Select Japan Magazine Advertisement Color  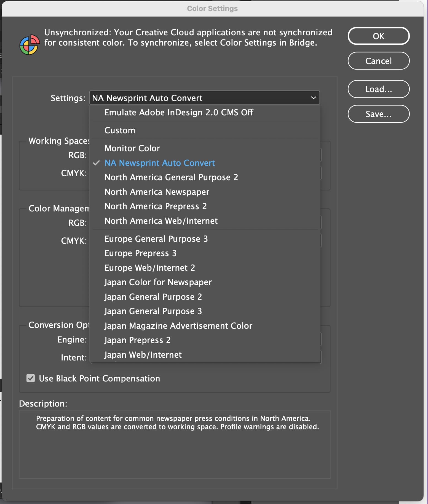(x=178, y=326)
